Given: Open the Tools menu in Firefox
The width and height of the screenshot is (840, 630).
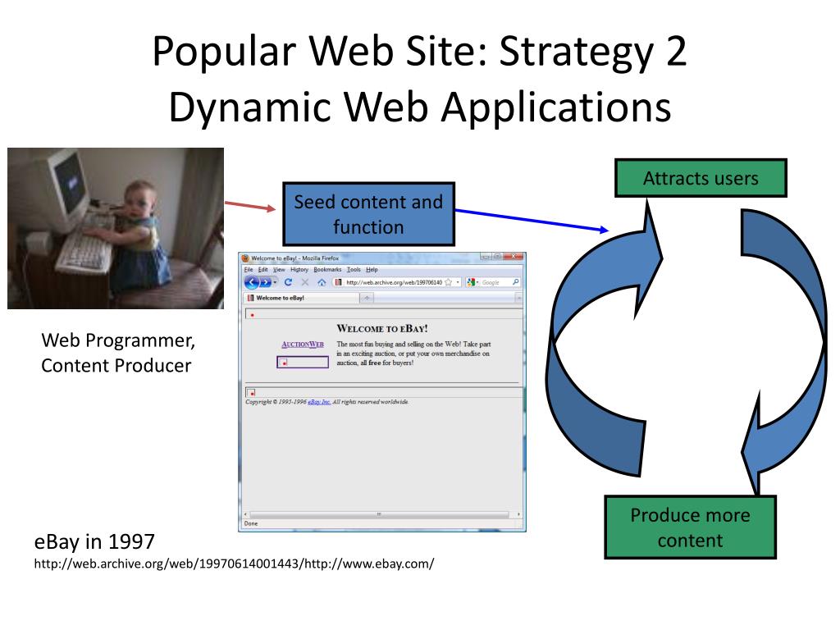Looking at the screenshot, I should [x=354, y=269].
